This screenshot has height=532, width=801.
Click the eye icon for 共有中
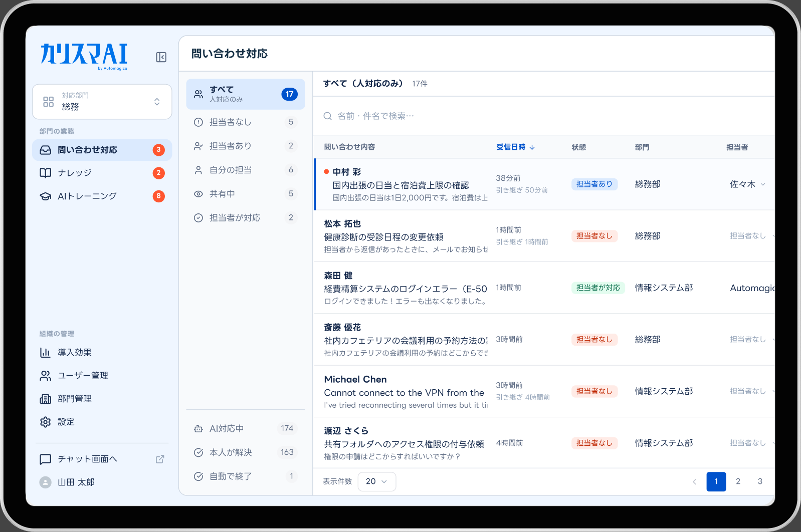pyautogui.click(x=198, y=194)
